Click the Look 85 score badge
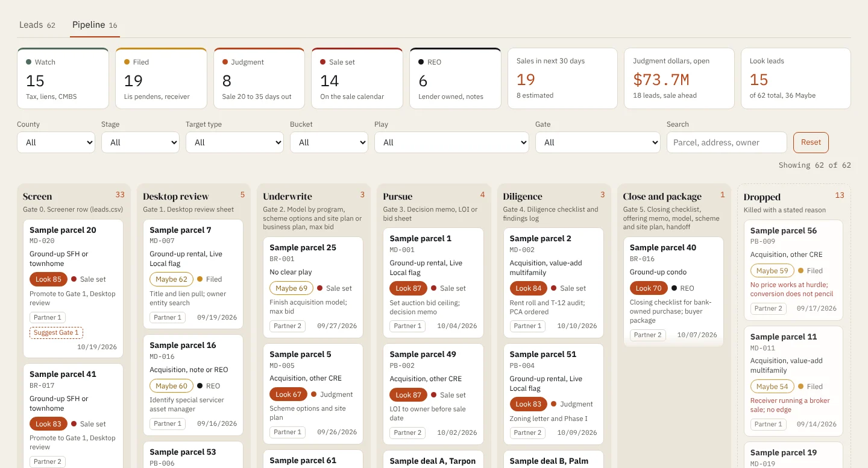 48,279
